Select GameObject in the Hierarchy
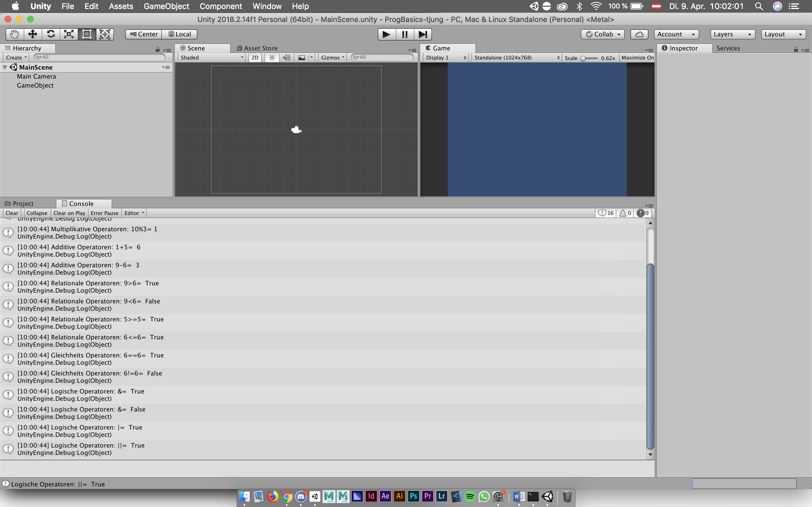This screenshot has width=812, height=507. click(x=35, y=86)
